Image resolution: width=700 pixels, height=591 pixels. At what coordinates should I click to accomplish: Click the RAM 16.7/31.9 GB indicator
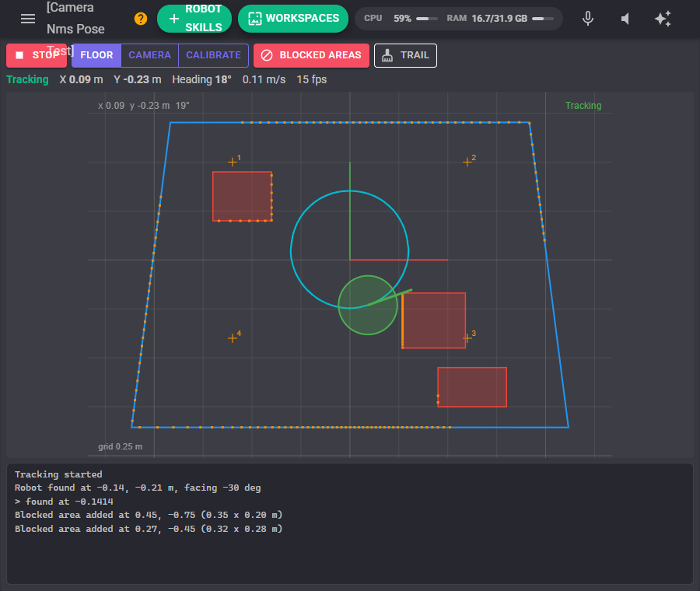click(x=500, y=19)
